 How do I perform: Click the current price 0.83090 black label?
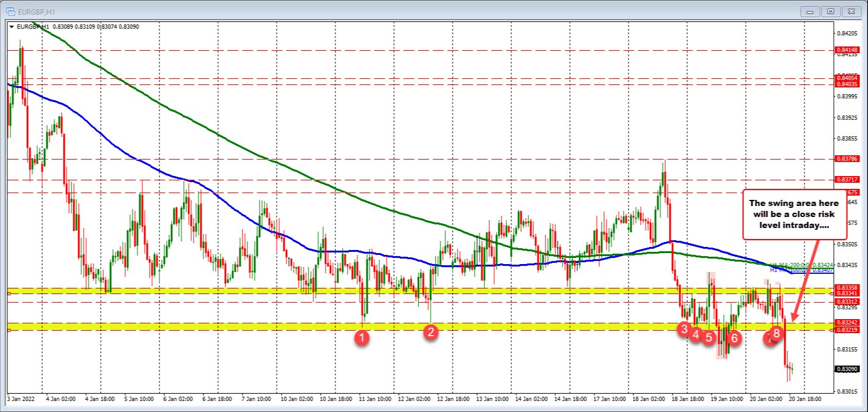click(x=848, y=369)
